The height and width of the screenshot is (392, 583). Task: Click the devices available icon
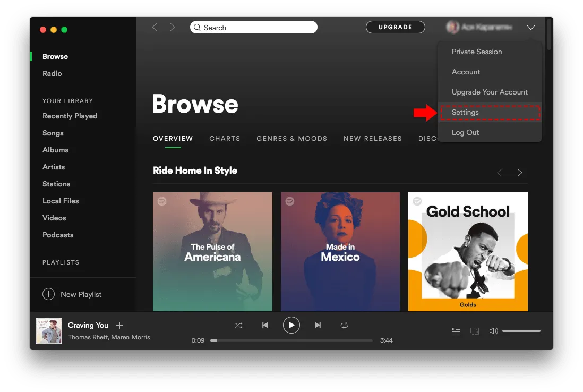pyautogui.click(x=474, y=330)
